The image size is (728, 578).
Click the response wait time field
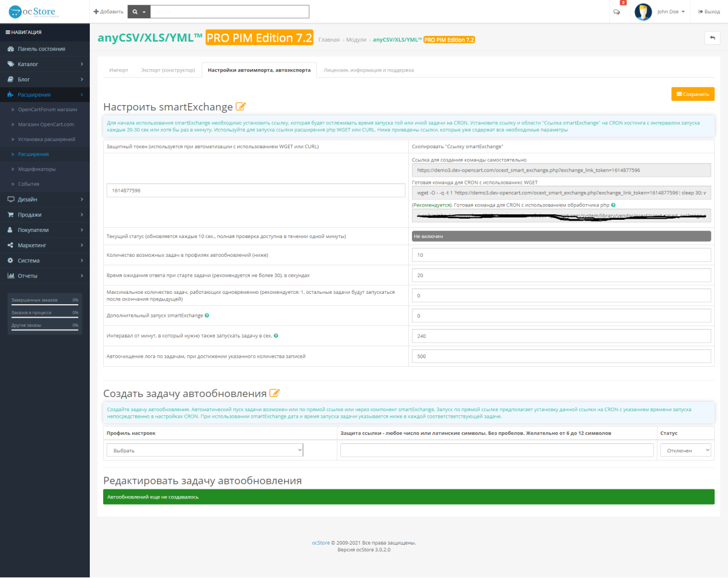pos(561,275)
